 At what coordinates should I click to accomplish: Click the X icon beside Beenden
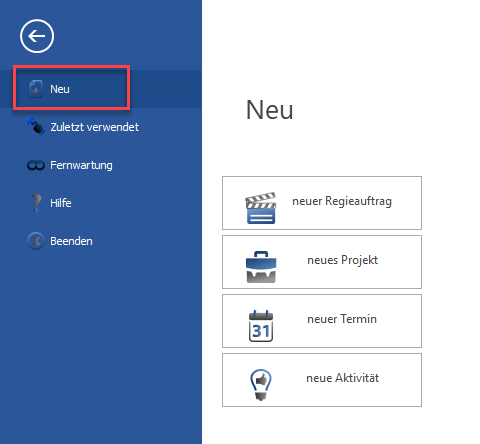tap(36, 241)
